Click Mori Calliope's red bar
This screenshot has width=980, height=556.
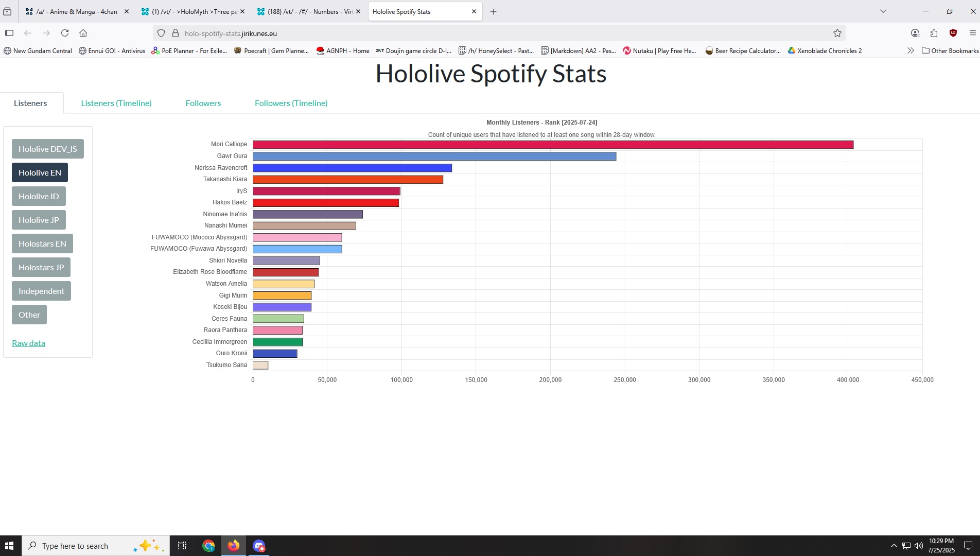[553, 145]
